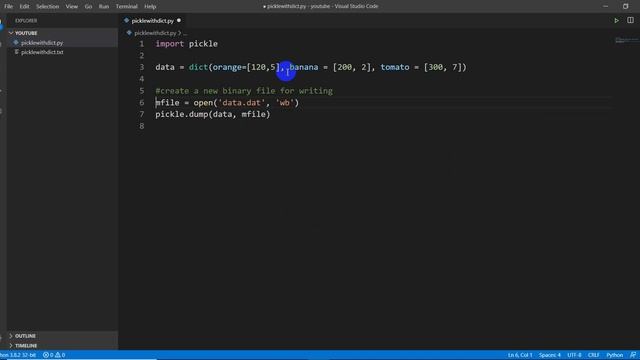Restore the window size
This screenshot has height=360, width=640.
tap(625, 7)
